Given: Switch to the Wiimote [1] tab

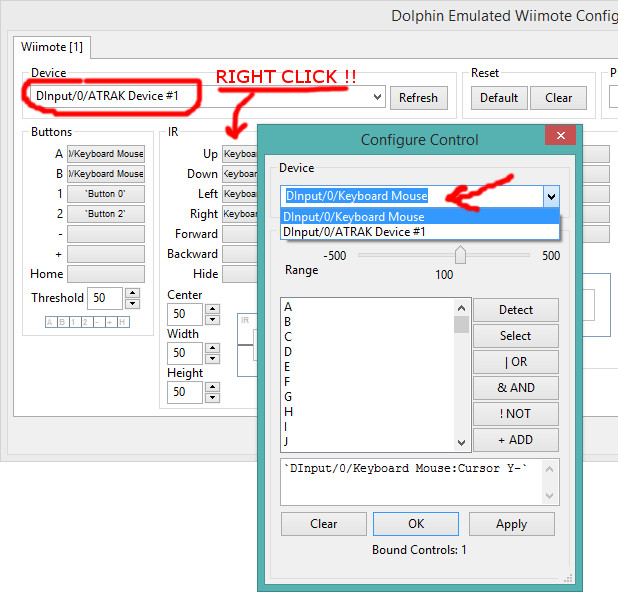Looking at the screenshot, I should click(48, 47).
